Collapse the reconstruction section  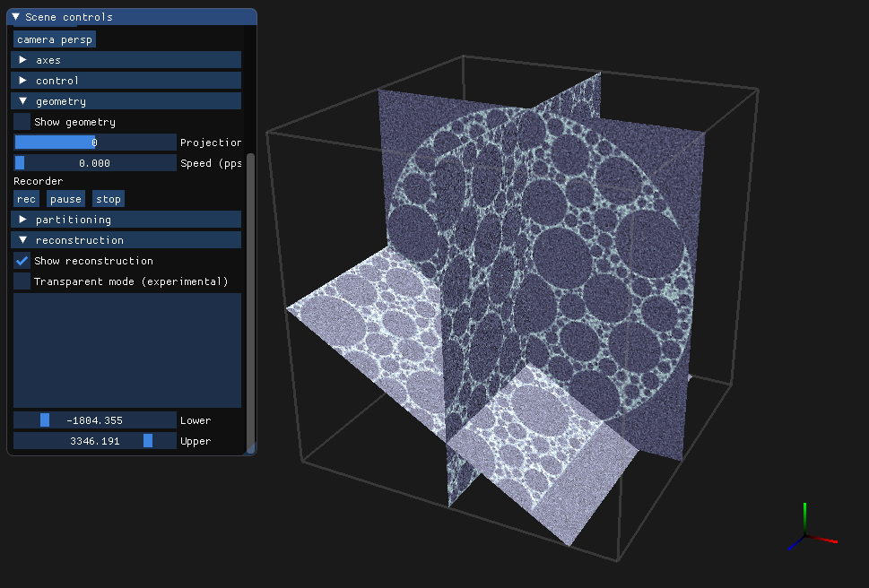coord(23,240)
